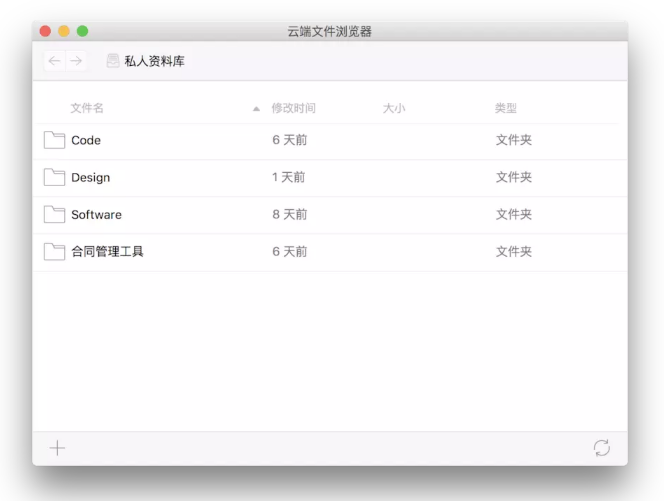Image resolution: width=664 pixels, height=501 pixels.
Task: Click the 1 天前 modified time
Action: [x=288, y=177]
